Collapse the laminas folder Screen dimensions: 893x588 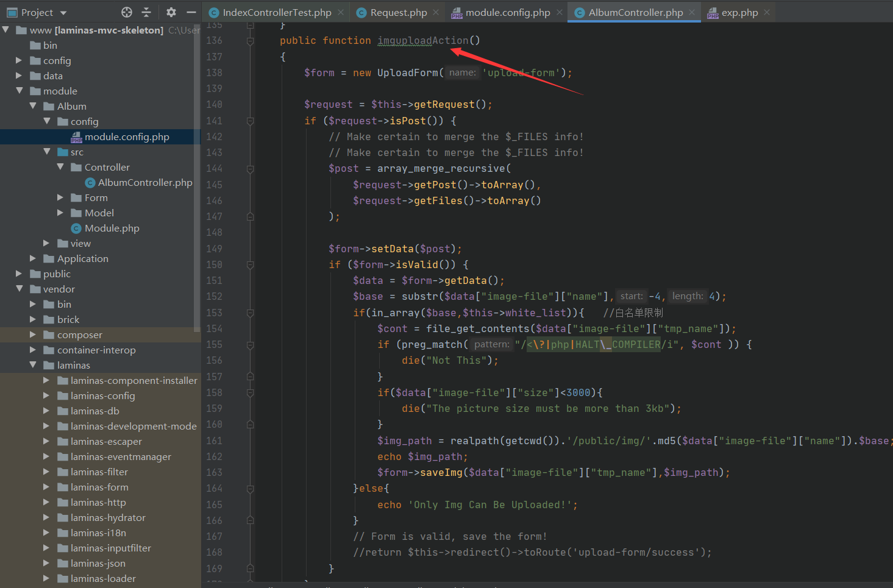(33, 364)
